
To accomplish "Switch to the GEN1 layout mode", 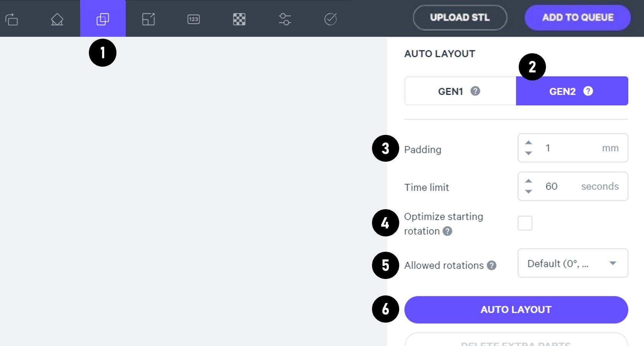I will pos(460,91).
